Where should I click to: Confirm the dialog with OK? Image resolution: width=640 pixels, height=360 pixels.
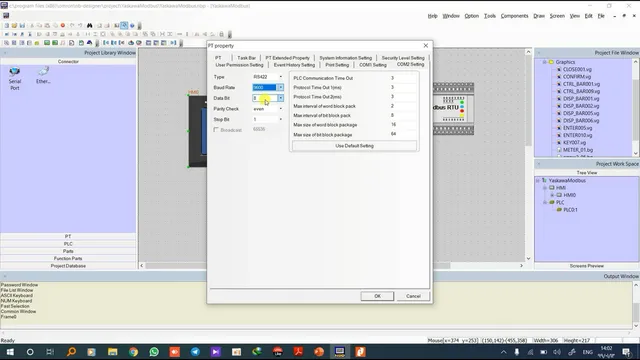click(377, 296)
